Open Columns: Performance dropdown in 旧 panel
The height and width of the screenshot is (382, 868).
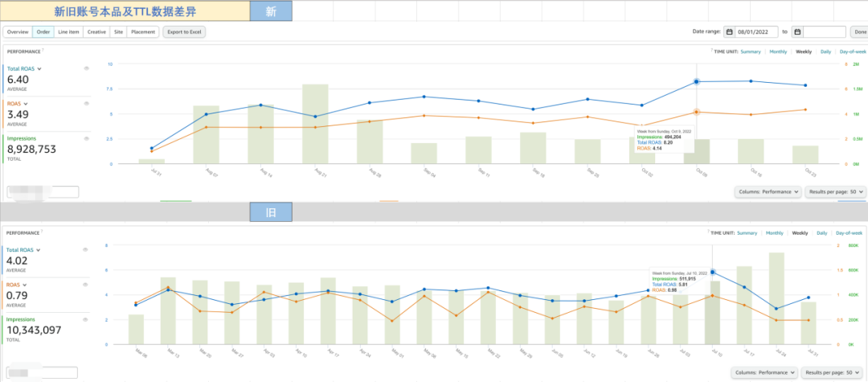pos(764,372)
